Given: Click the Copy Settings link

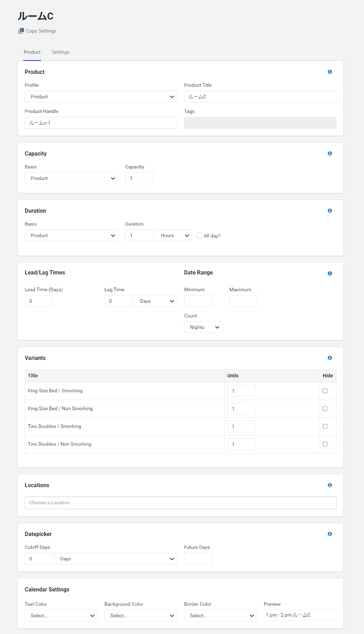Looking at the screenshot, I should (x=41, y=31).
